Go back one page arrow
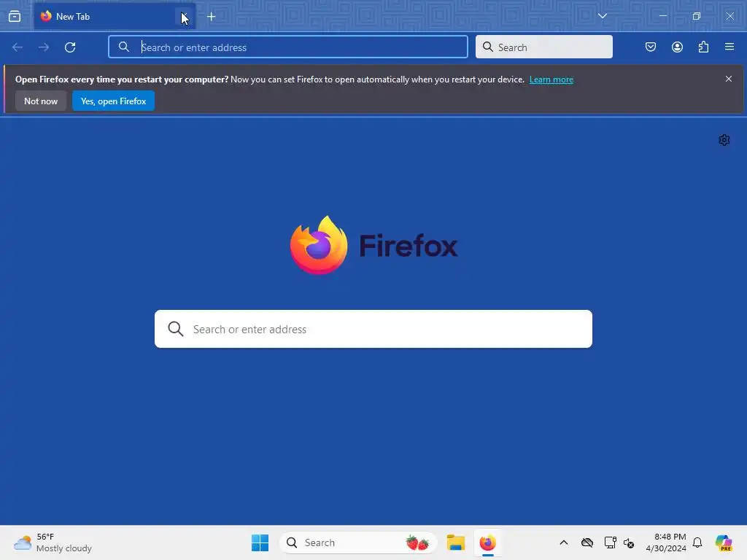 (18, 47)
